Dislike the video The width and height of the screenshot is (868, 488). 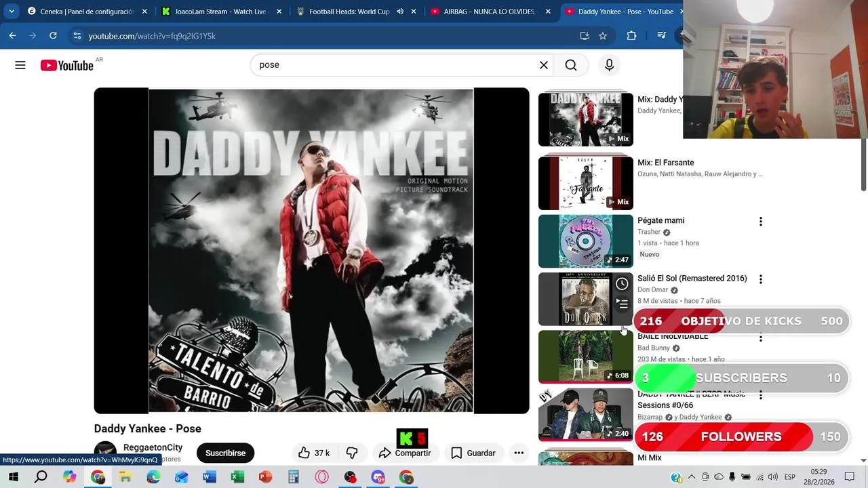(x=352, y=453)
